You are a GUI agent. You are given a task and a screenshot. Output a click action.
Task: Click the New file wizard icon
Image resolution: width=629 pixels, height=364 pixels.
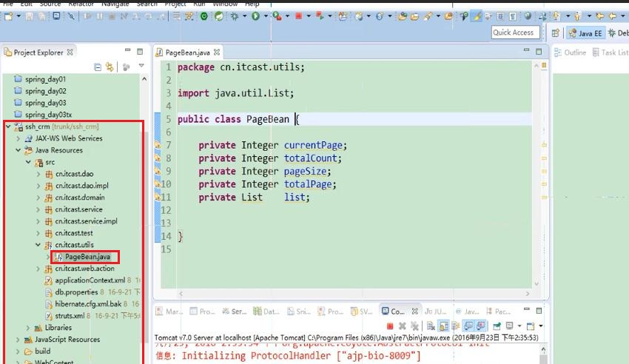coord(8,16)
